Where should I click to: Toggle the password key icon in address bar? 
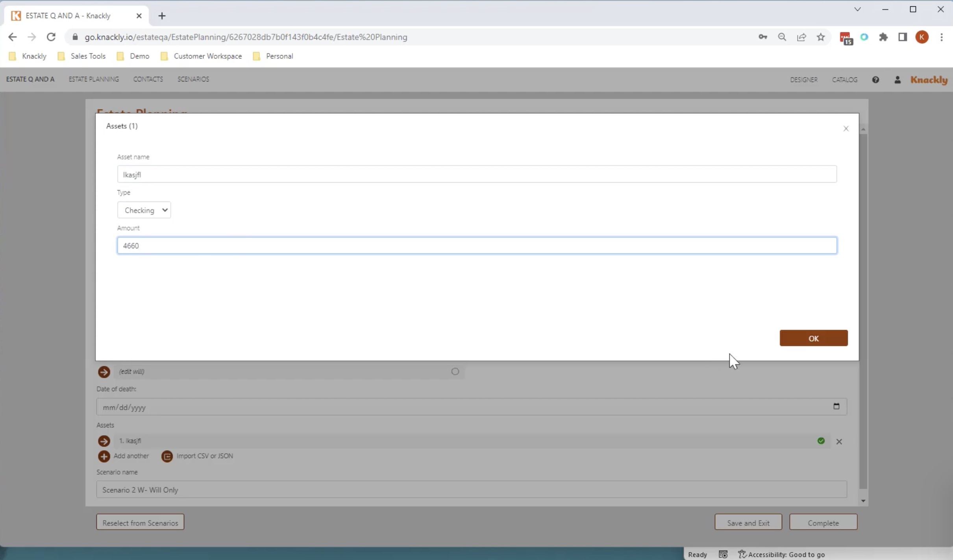pos(762,37)
